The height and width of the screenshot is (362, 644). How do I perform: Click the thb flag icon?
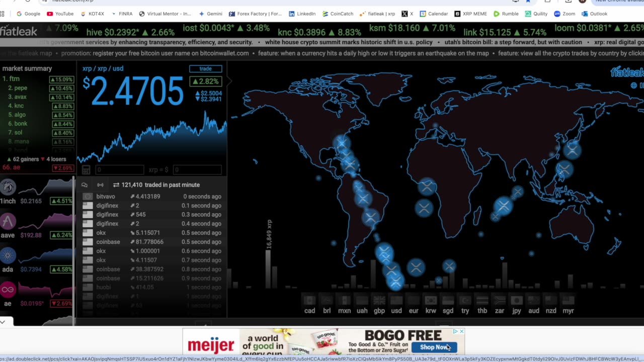(482, 300)
